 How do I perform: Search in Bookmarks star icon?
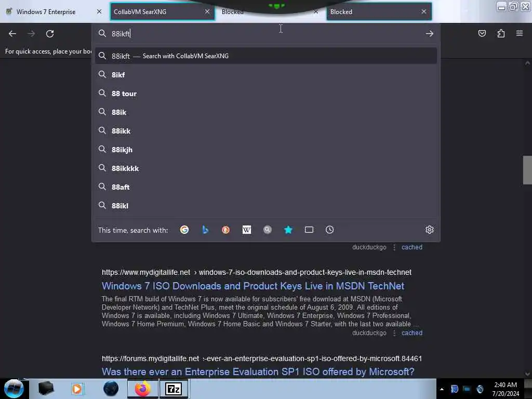click(x=288, y=230)
